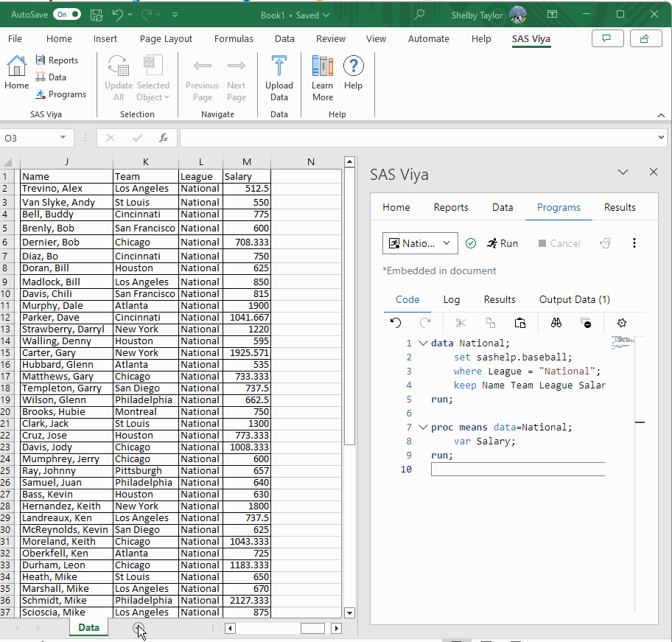672x642 pixels.
Task: Open the code editor settings gear
Action: pos(621,323)
